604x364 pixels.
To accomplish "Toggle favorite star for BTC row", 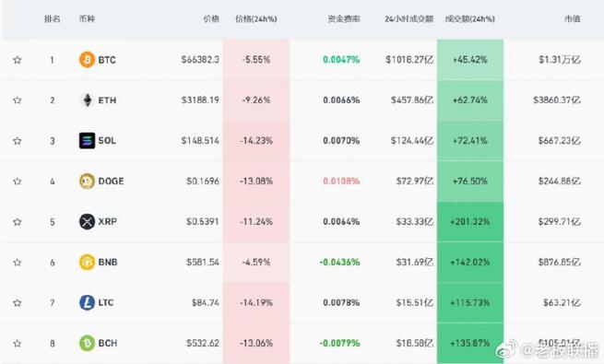I will pyautogui.click(x=17, y=60).
